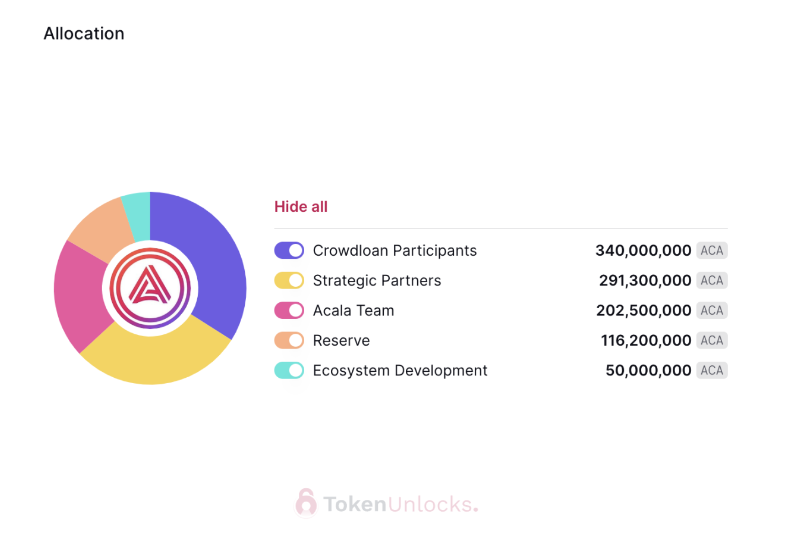Viewport: 792px width, 536px height.
Task: Toggle Ecosystem Development visibility switch
Action: click(289, 370)
